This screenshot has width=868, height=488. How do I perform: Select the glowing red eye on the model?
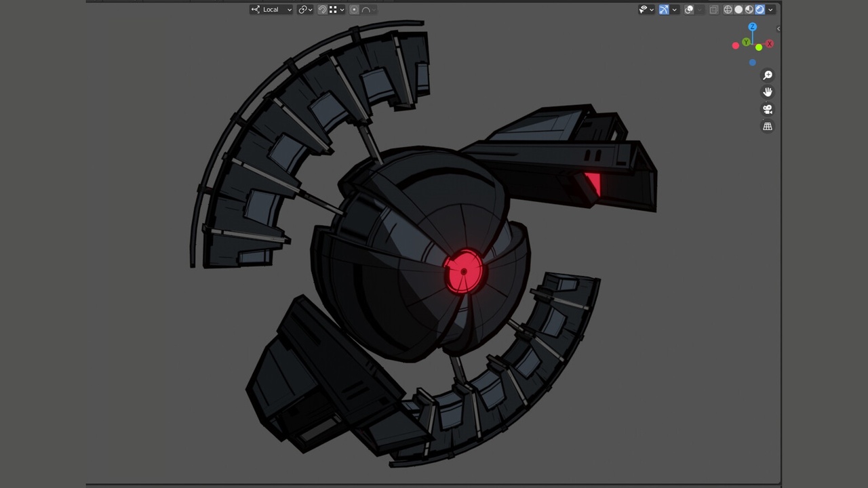[465, 271]
